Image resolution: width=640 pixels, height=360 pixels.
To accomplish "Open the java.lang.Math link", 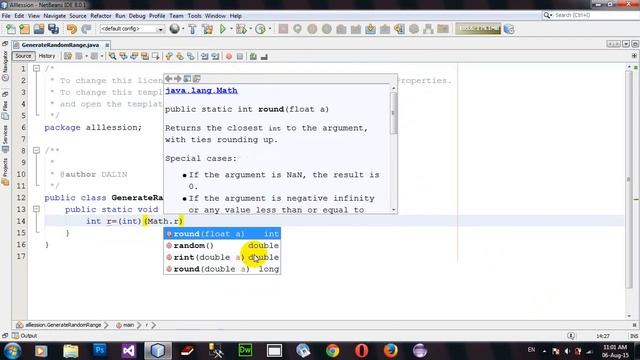I will click(201, 91).
